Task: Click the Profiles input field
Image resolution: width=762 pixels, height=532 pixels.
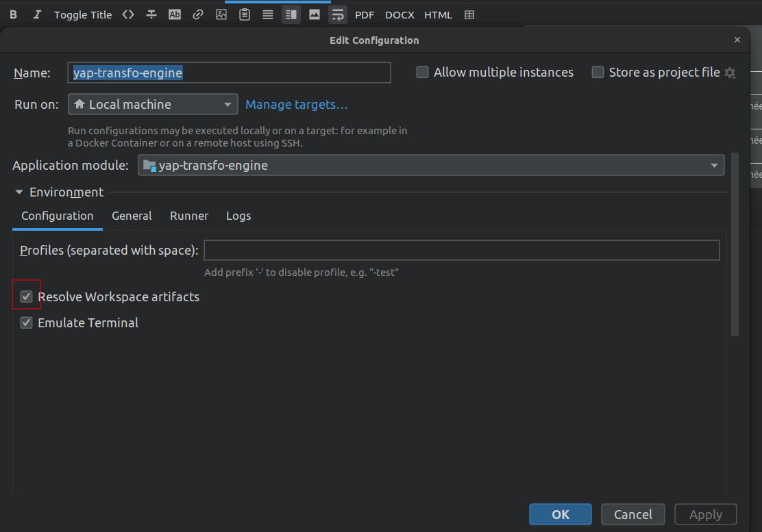Action: [462, 251]
